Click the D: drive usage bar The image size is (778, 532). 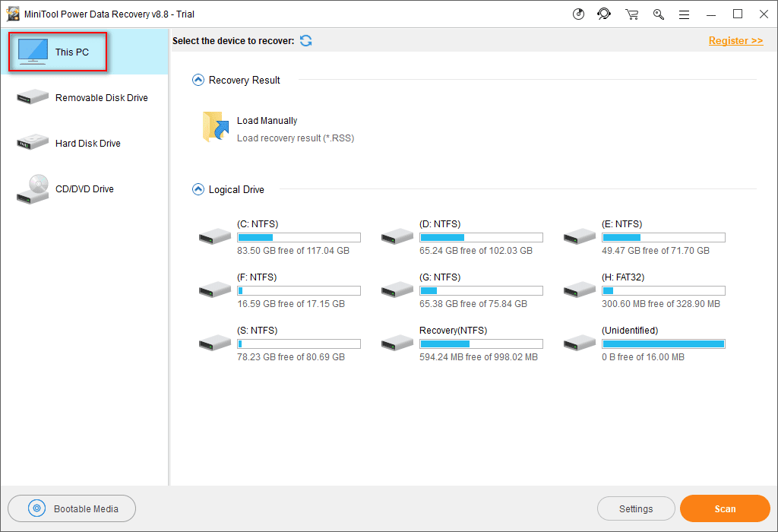click(481, 238)
